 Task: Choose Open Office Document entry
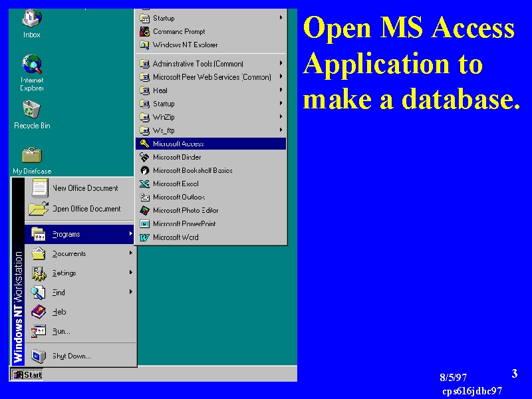tap(80, 209)
